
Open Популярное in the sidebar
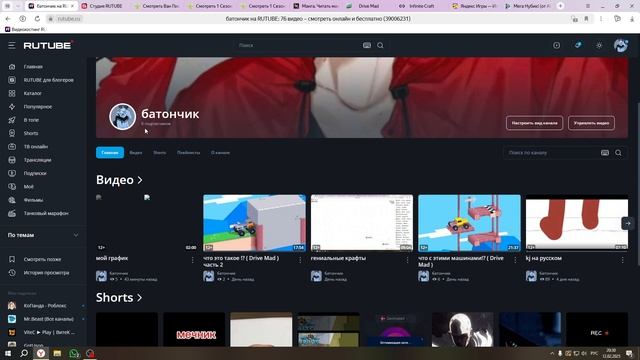38,107
